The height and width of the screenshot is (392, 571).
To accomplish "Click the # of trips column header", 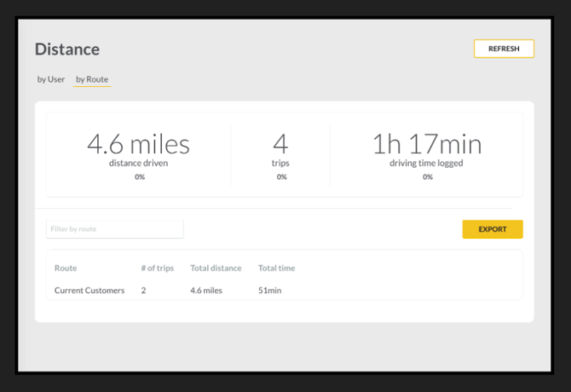I will (x=158, y=268).
